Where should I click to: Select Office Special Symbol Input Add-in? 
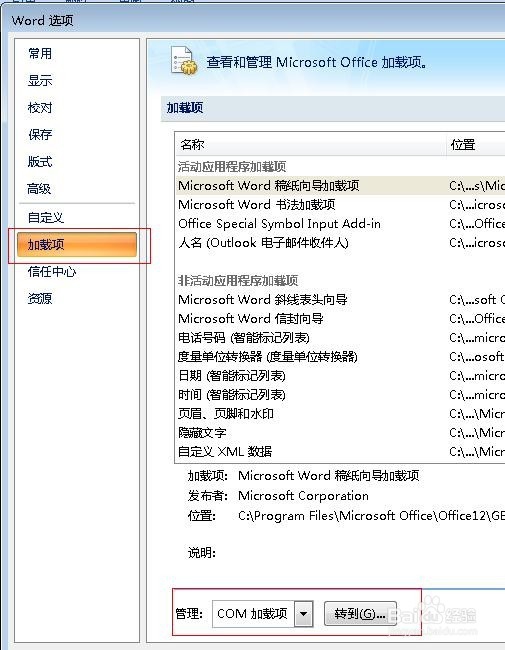(340, 223)
